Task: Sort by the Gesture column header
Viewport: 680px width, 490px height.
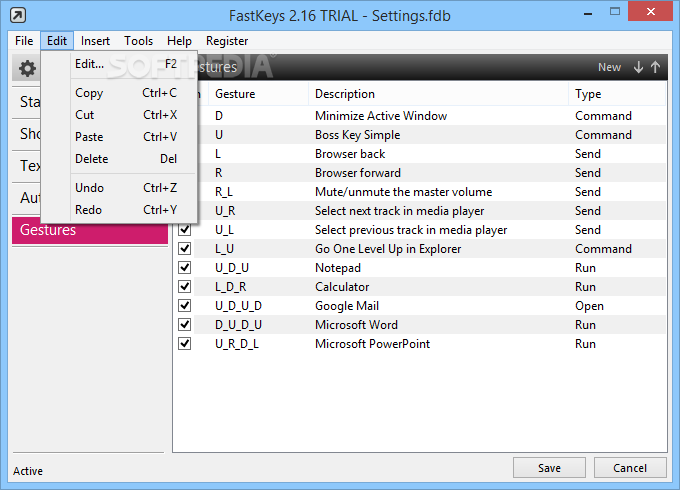Action: click(x=258, y=94)
